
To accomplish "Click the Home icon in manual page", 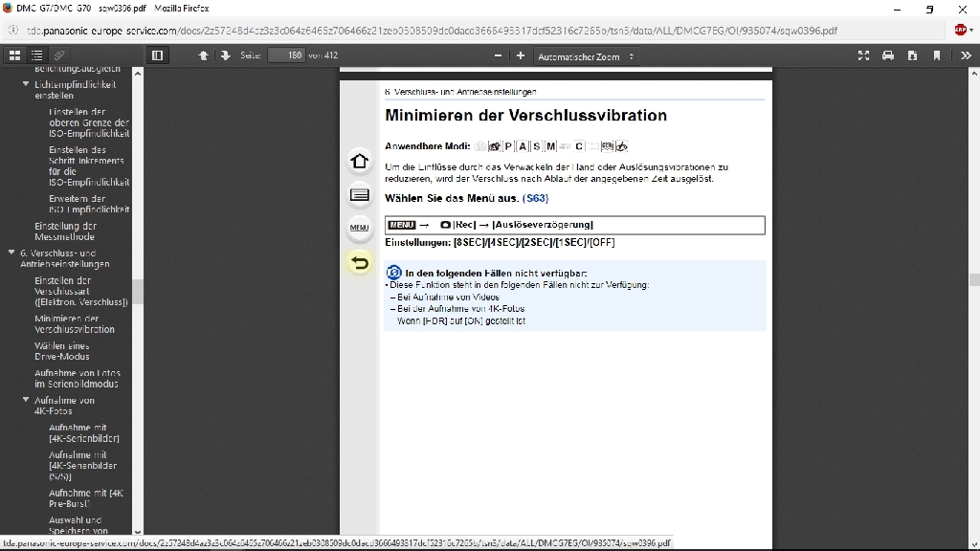I will pyautogui.click(x=359, y=161).
